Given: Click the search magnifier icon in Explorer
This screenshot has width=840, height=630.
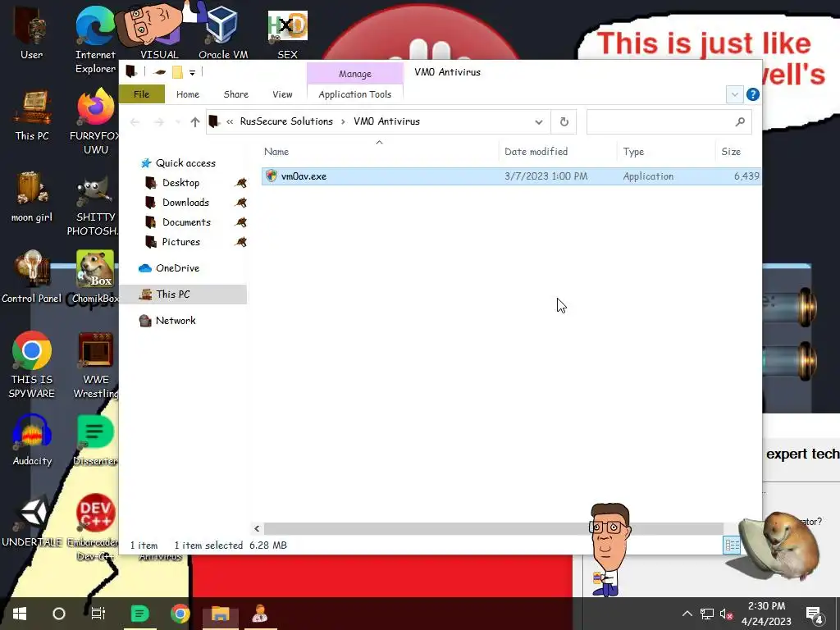Looking at the screenshot, I should [740, 122].
